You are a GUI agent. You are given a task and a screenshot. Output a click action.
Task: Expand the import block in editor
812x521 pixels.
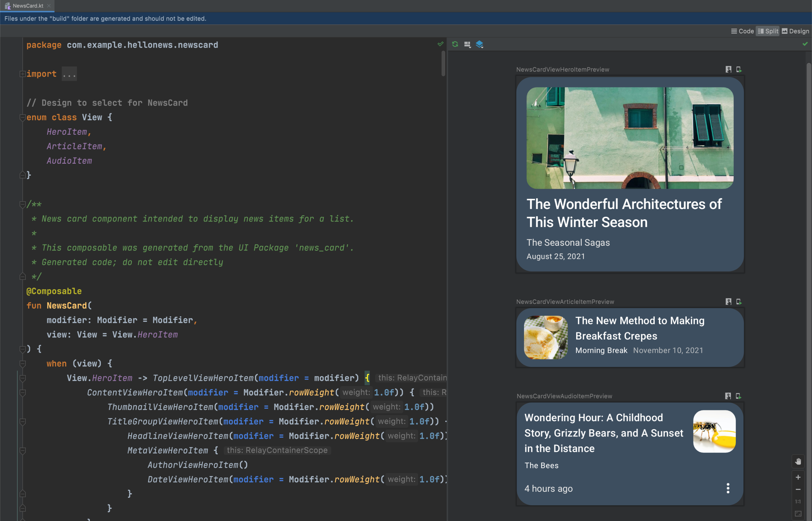point(21,73)
